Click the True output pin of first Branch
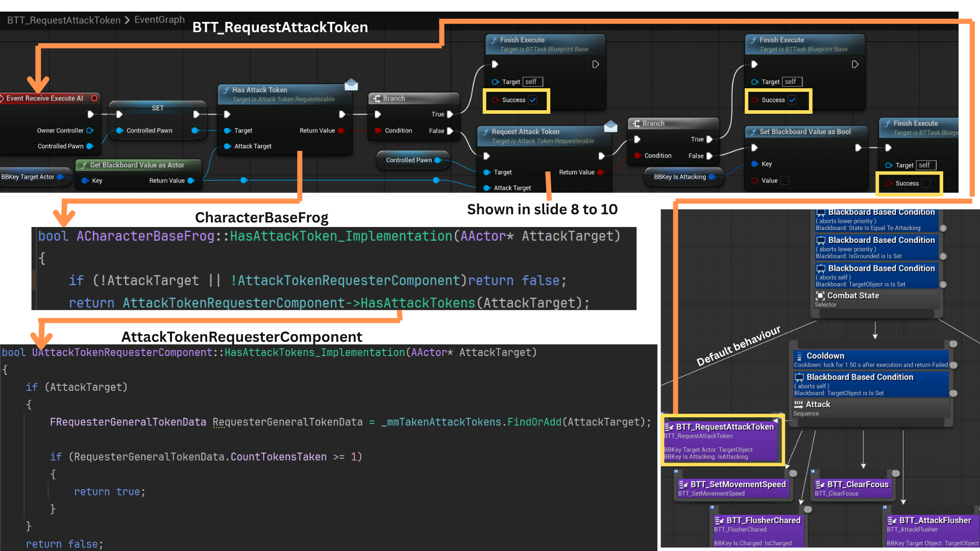980x551 pixels. point(450,114)
